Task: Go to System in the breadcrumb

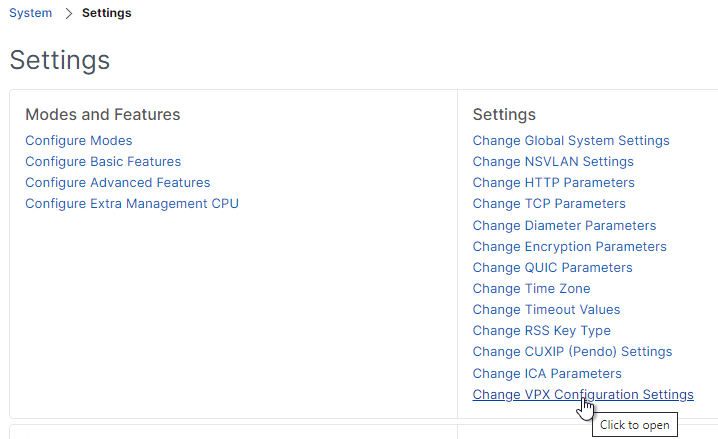Action: (x=31, y=13)
